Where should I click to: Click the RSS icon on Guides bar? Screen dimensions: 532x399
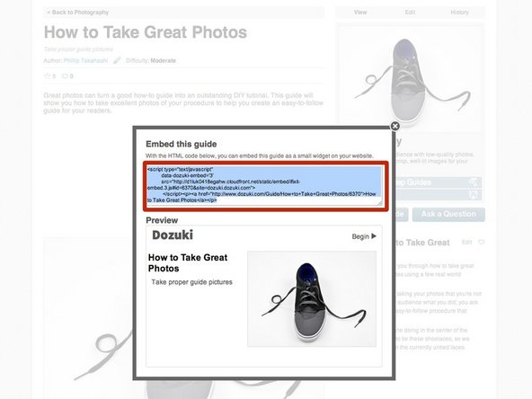(474, 182)
